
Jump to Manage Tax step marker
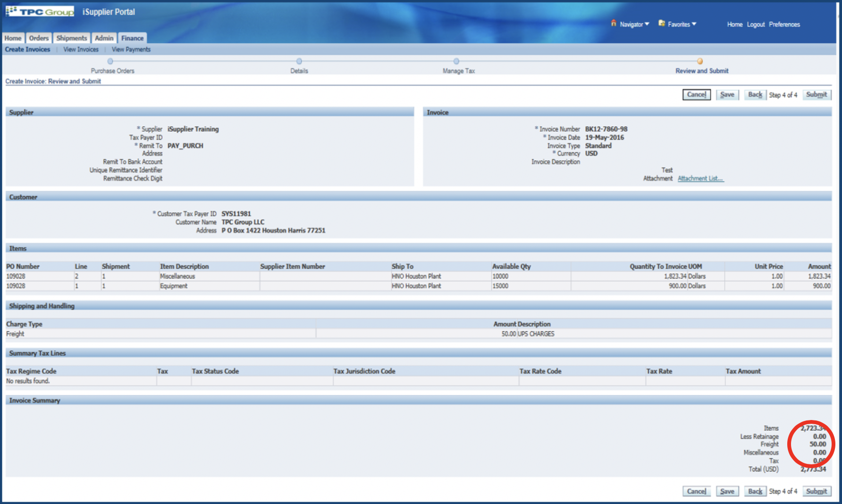click(x=456, y=61)
